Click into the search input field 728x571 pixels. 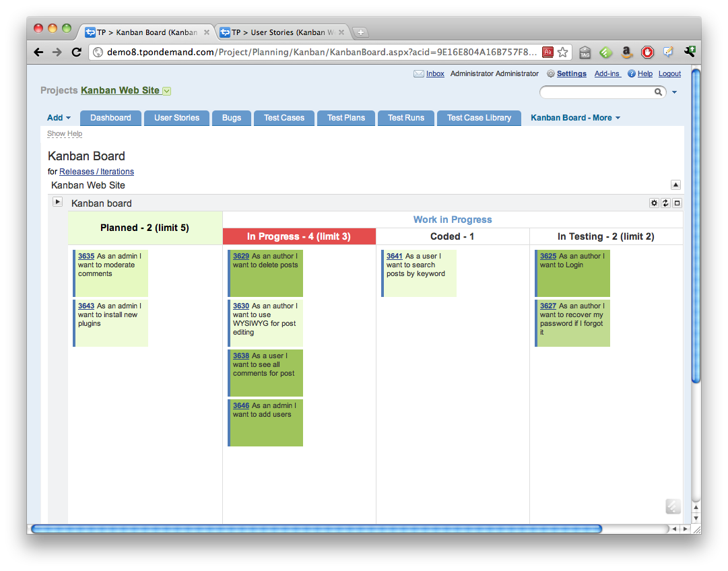click(x=597, y=92)
